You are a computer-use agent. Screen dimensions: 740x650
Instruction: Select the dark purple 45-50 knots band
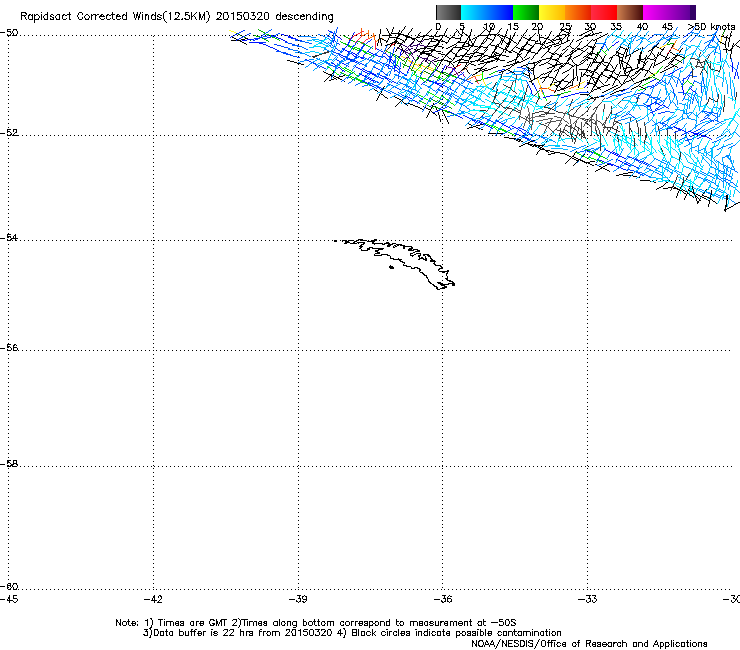coord(682,12)
